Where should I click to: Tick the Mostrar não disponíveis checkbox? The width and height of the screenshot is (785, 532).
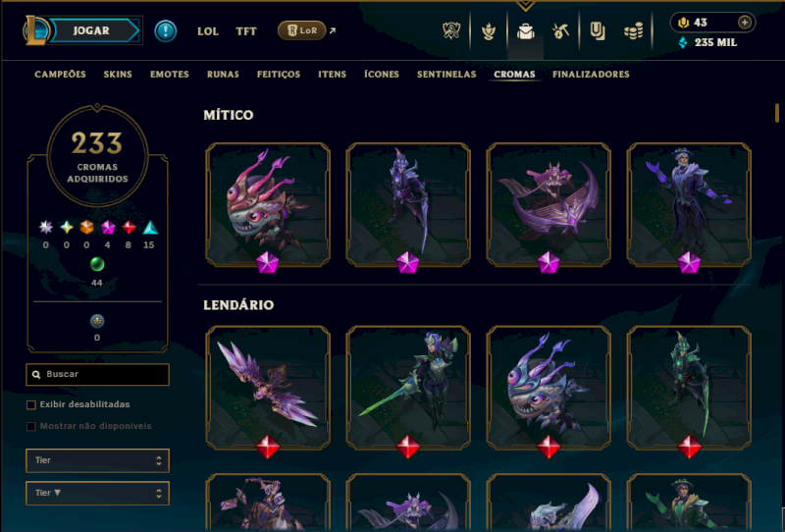pos(31,426)
